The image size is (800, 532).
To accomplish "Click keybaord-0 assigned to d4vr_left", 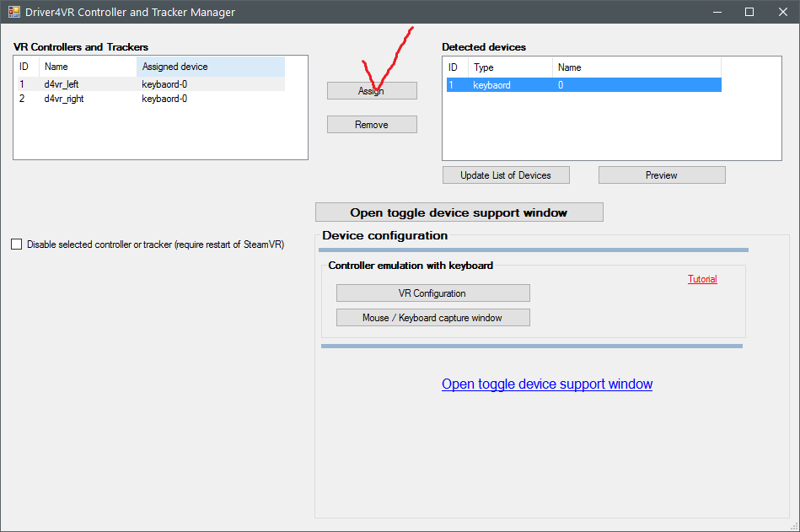I will pos(164,84).
